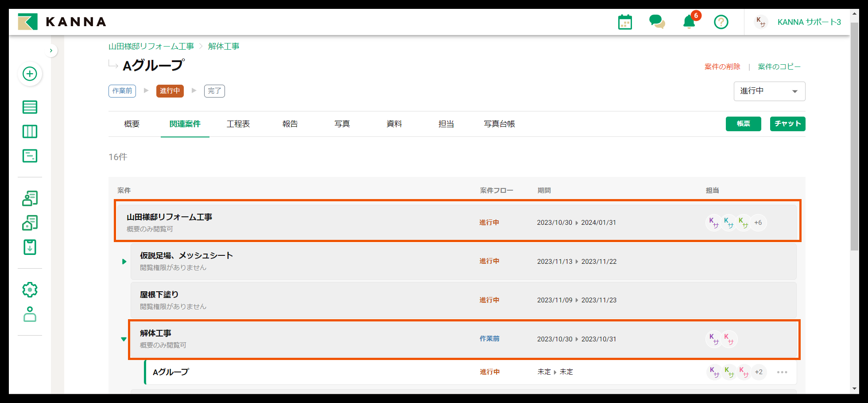868x403 pixels.
Task: Switch to the 工程表 tab
Action: point(238,124)
